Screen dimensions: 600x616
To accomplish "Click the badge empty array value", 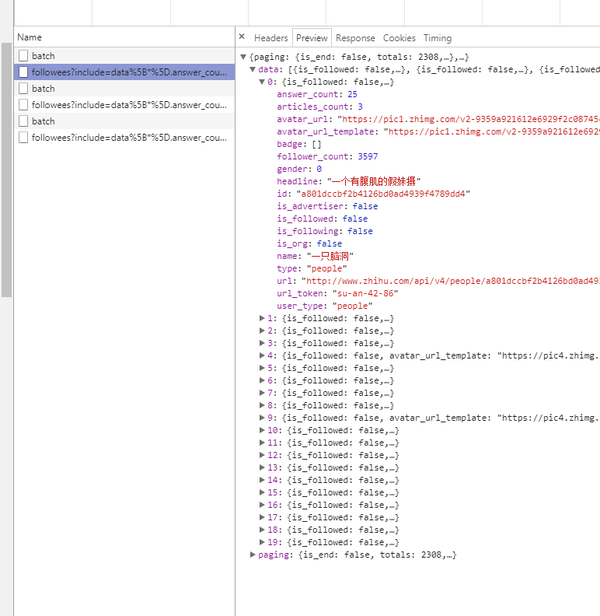I will pos(316,144).
